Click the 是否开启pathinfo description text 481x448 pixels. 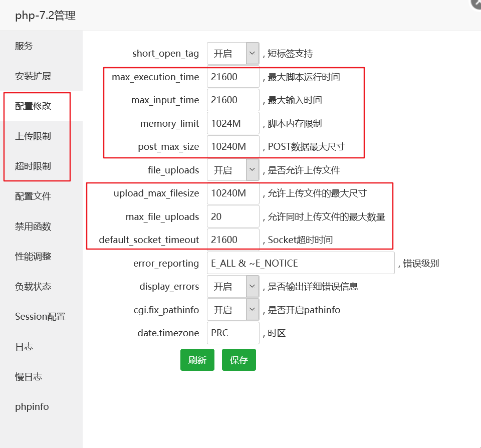[x=304, y=310]
